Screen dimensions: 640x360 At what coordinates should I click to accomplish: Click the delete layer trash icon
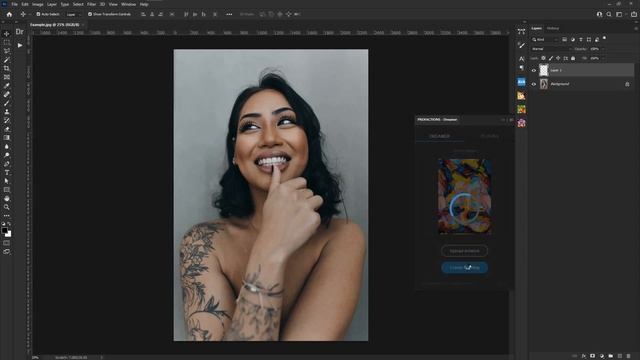pos(629,356)
